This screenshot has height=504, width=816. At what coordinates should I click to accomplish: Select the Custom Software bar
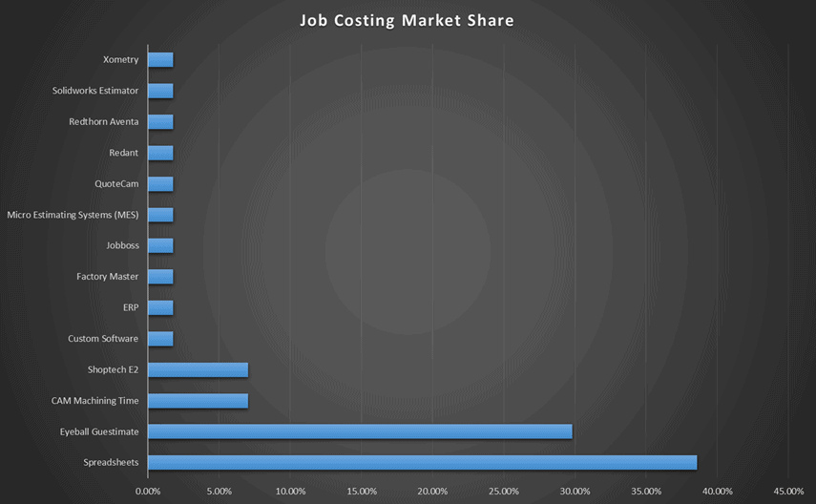pyautogui.click(x=160, y=339)
